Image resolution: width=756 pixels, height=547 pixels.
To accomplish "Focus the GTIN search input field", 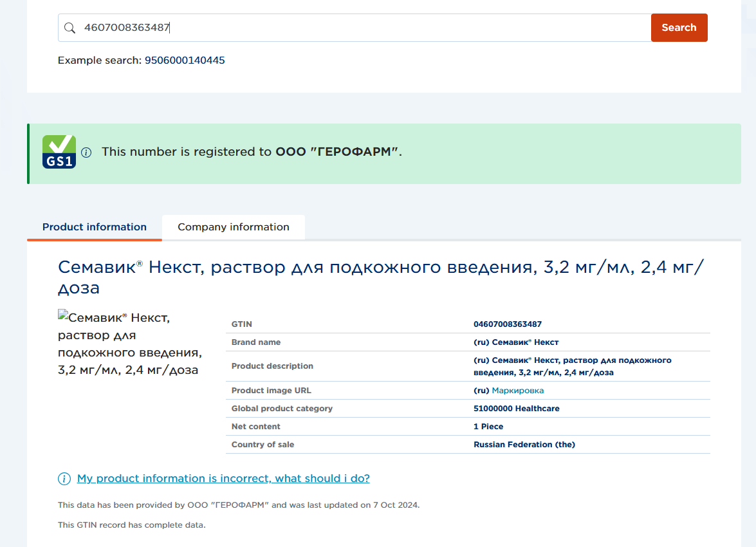I will [360, 28].
